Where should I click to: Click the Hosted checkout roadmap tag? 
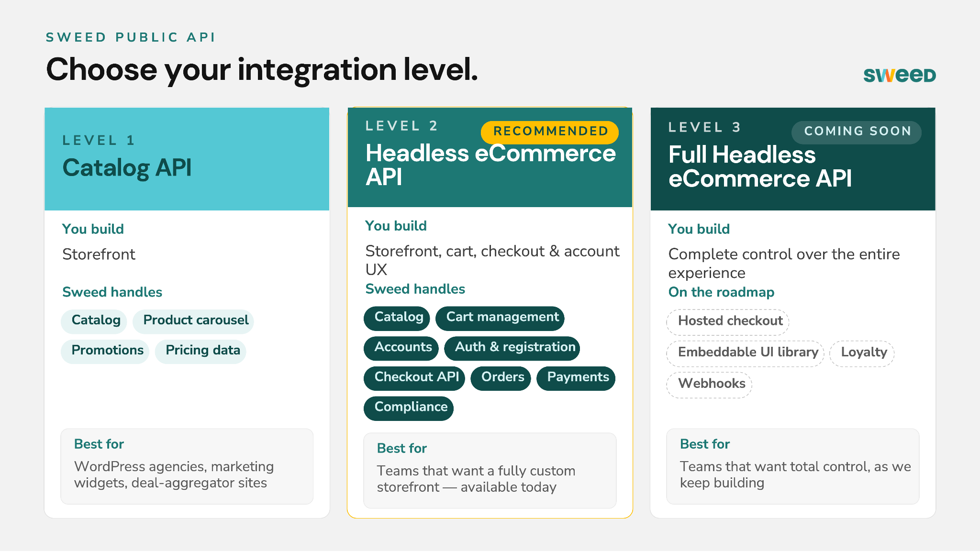tap(728, 321)
